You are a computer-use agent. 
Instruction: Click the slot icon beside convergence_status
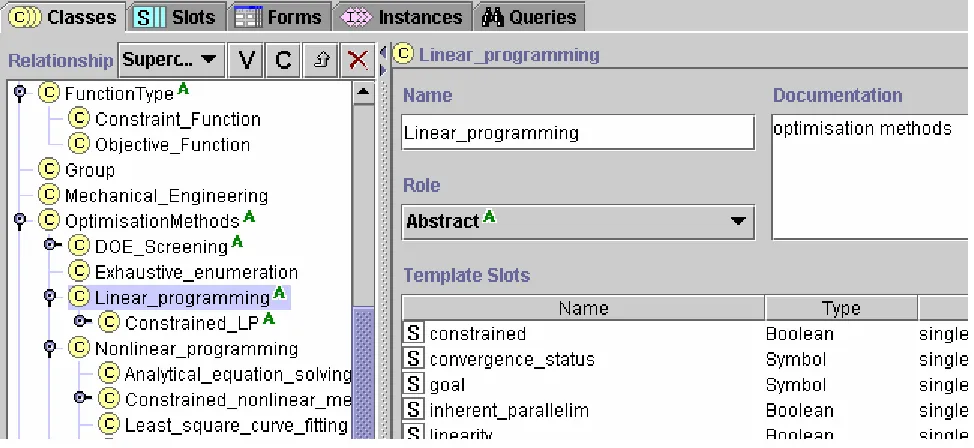[414, 359]
